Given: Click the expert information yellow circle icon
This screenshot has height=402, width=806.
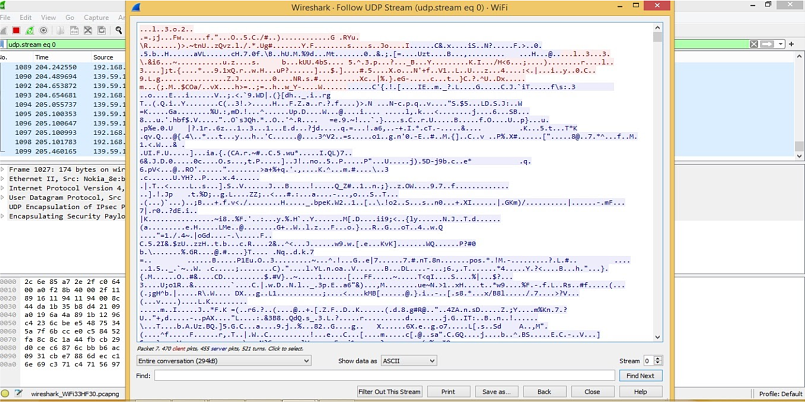Looking at the screenshot, I should click(x=5, y=394).
